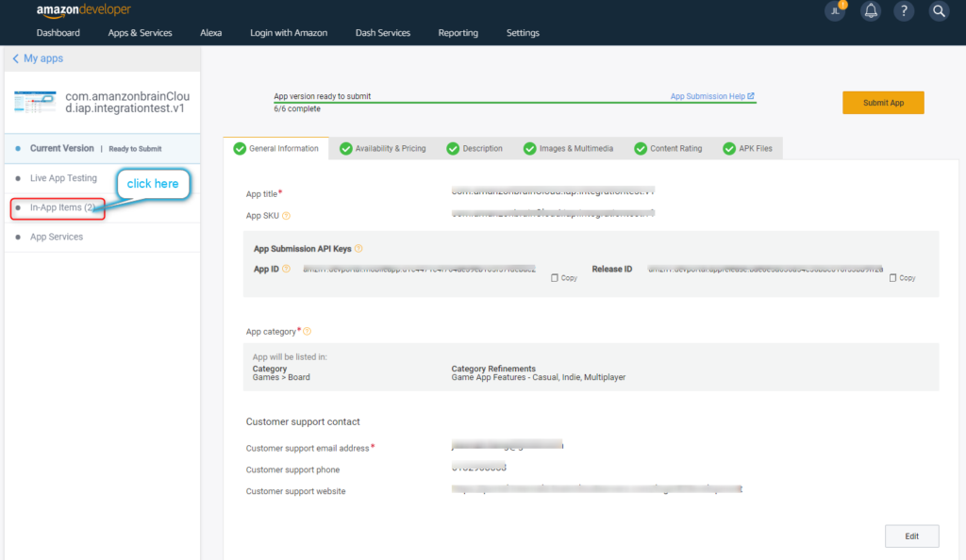Open the search magnifier icon

pos(939,11)
